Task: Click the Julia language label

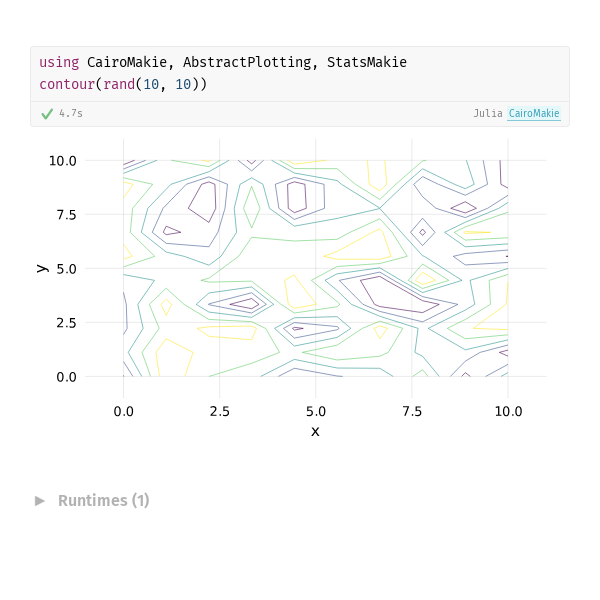Action: click(488, 113)
